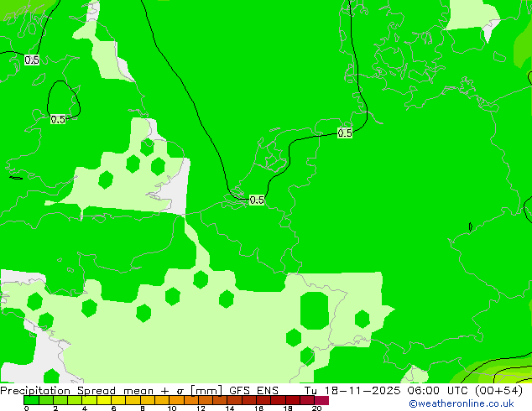
Task: Click the weatheronline.co.uk copyright link
Action: coord(462,403)
